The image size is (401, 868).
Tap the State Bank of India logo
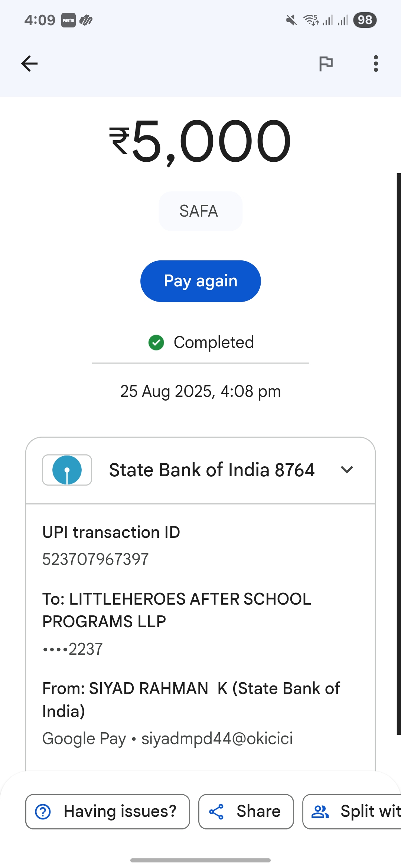pyautogui.click(x=67, y=470)
